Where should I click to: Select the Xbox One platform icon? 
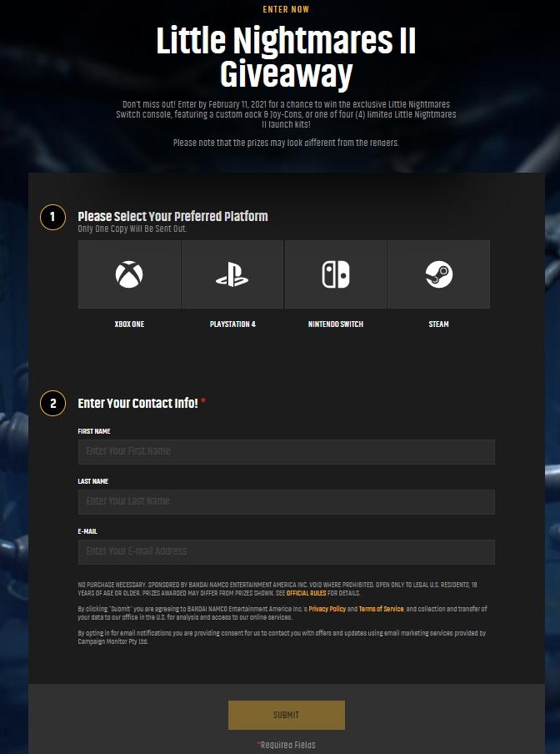coord(129,274)
